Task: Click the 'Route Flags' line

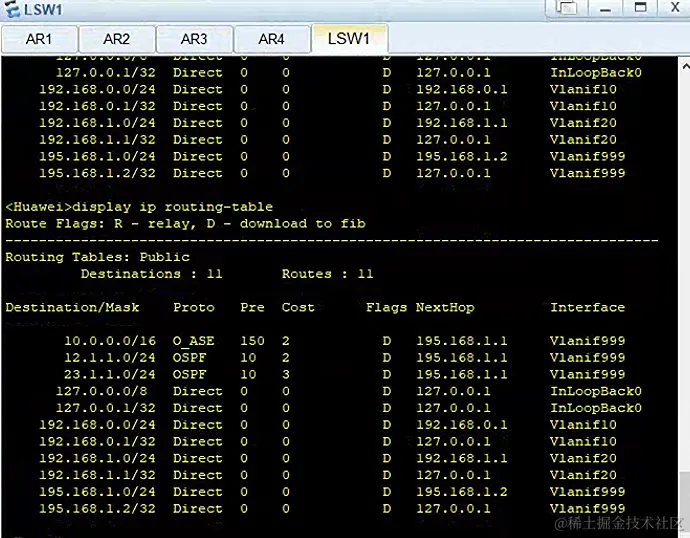Action: coord(185,223)
